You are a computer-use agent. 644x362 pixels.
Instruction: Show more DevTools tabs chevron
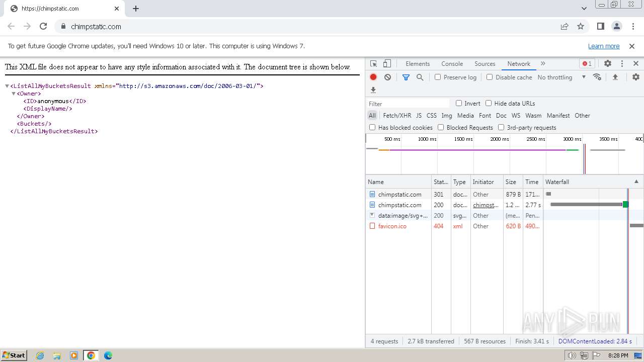pyautogui.click(x=543, y=64)
